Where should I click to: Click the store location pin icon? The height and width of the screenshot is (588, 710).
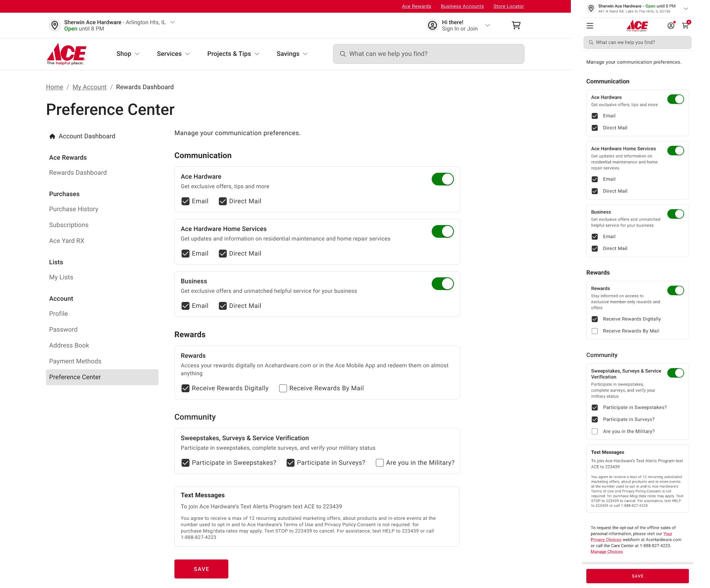coord(55,25)
